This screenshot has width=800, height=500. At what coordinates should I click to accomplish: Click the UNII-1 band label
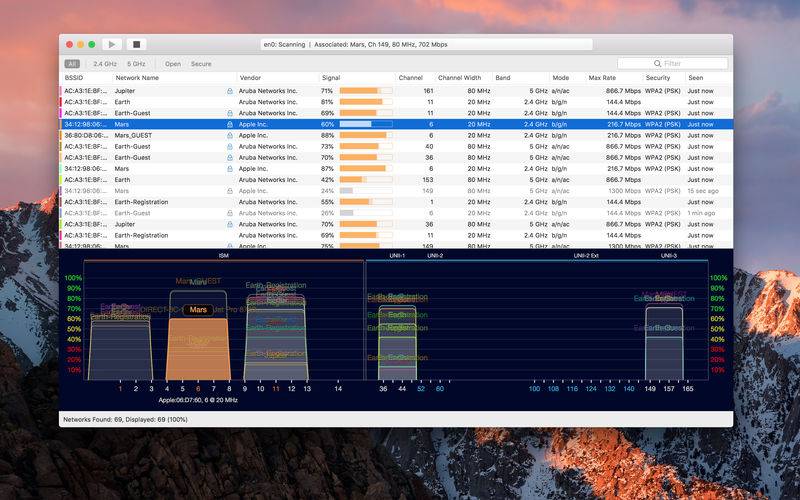(x=397, y=255)
